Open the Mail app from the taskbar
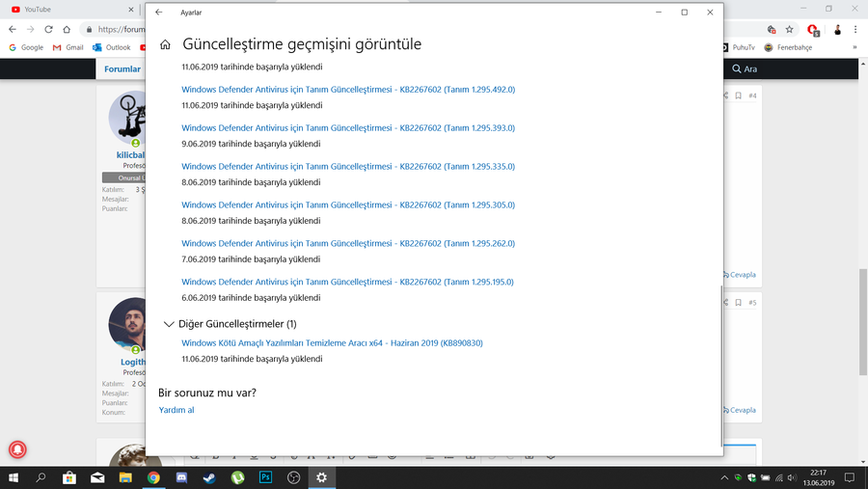Screen dimensions: 868x489 [x=97, y=477]
